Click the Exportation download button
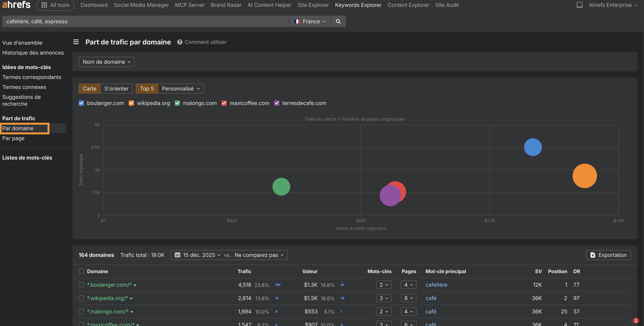This screenshot has height=326, width=644. point(608,255)
